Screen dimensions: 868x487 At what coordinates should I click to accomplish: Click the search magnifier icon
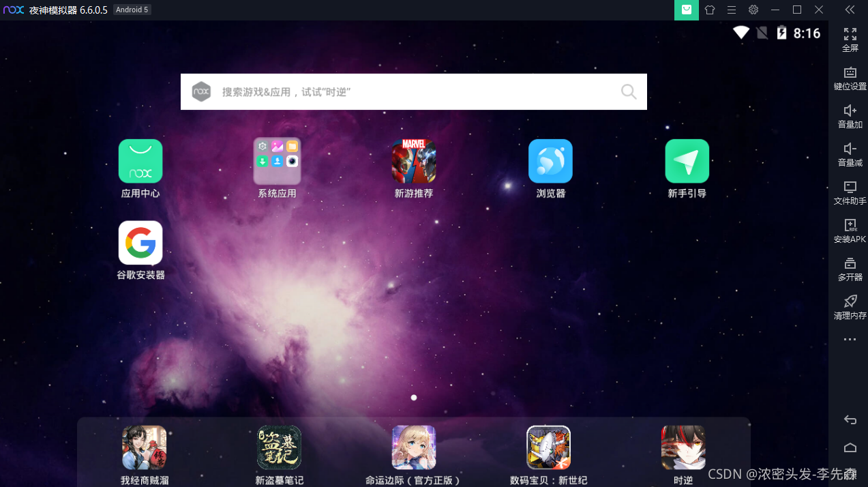pyautogui.click(x=629, y=91)
